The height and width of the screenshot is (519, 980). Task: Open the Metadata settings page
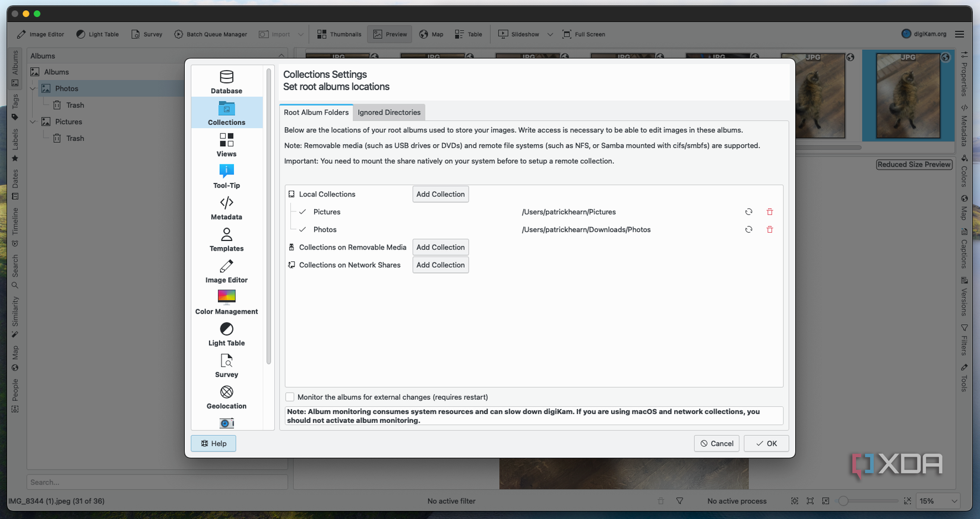click(226, 208)
